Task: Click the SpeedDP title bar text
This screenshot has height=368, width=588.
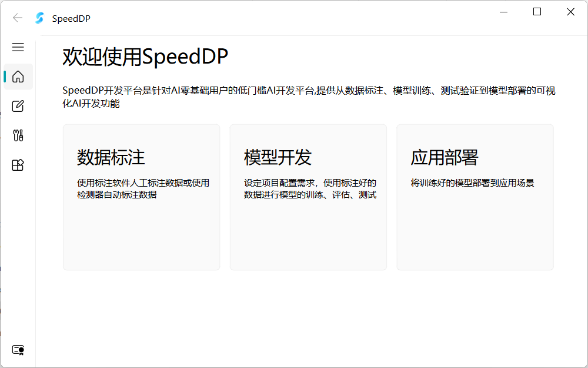Action: click(x=71, y=18)
